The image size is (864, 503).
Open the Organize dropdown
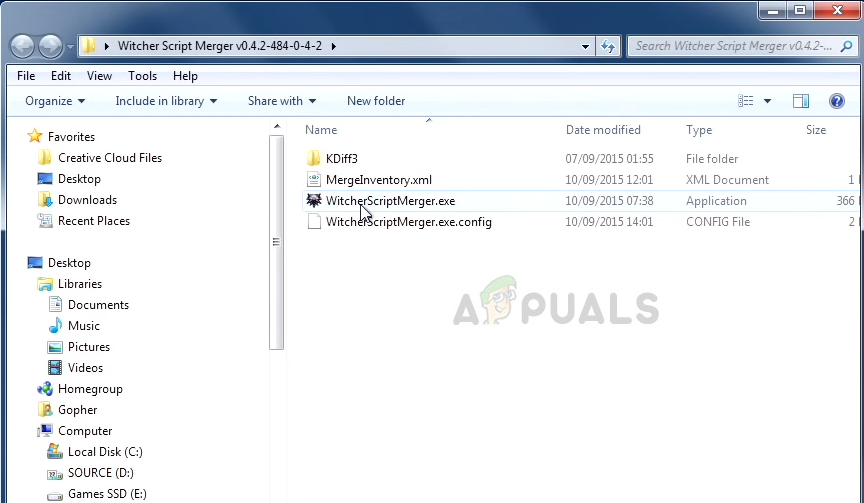(x=55, y=101)
